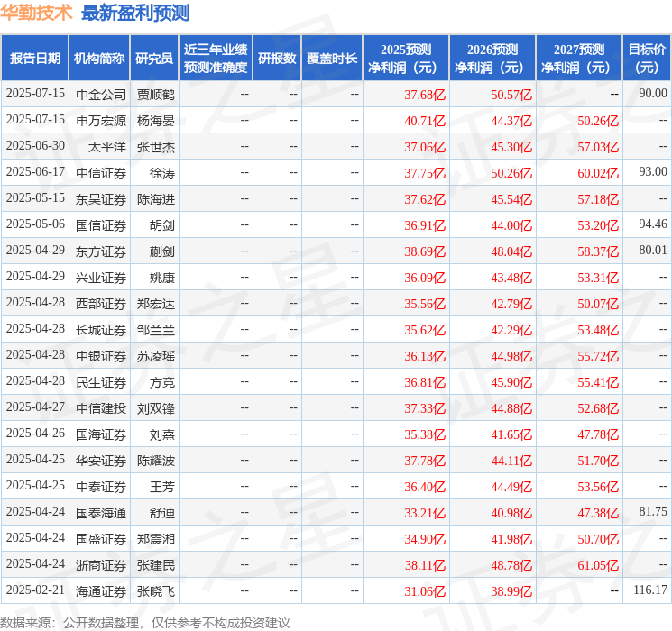672x631 pixels.
Task: Click analyst name 张建民
Action: 156,564
